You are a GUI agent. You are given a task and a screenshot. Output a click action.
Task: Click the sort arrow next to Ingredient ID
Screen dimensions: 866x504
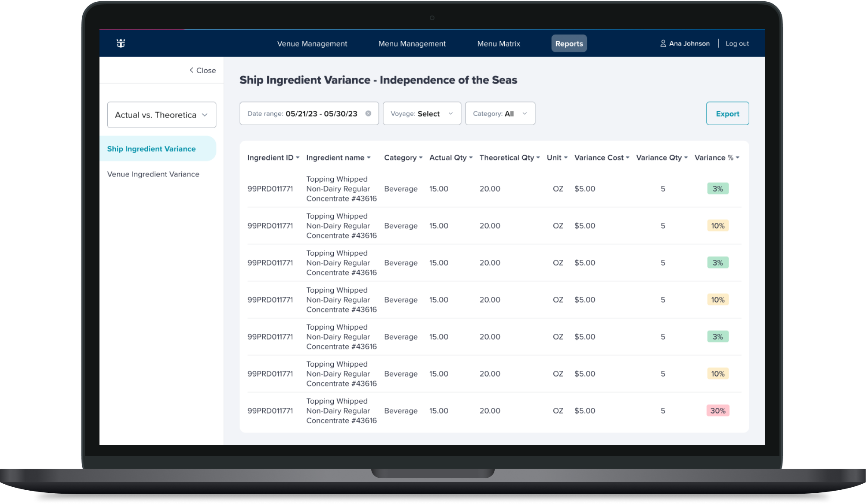coord(298,158)
